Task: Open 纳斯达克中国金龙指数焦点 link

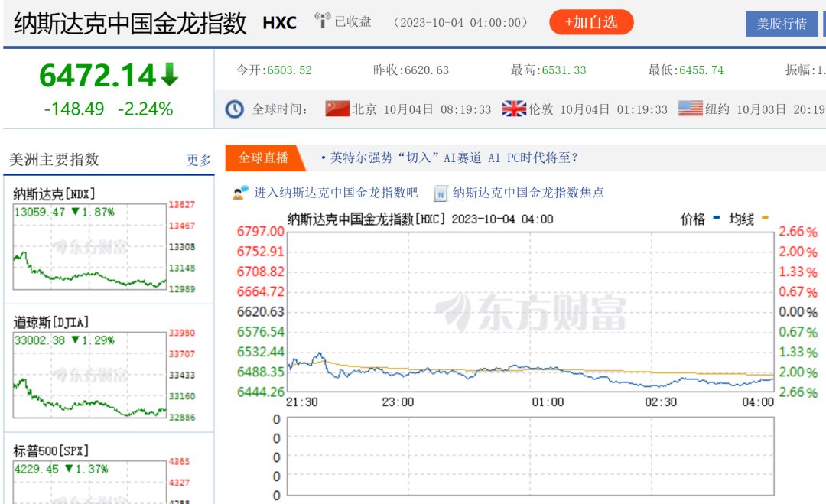Action: [x=528, y=192]
